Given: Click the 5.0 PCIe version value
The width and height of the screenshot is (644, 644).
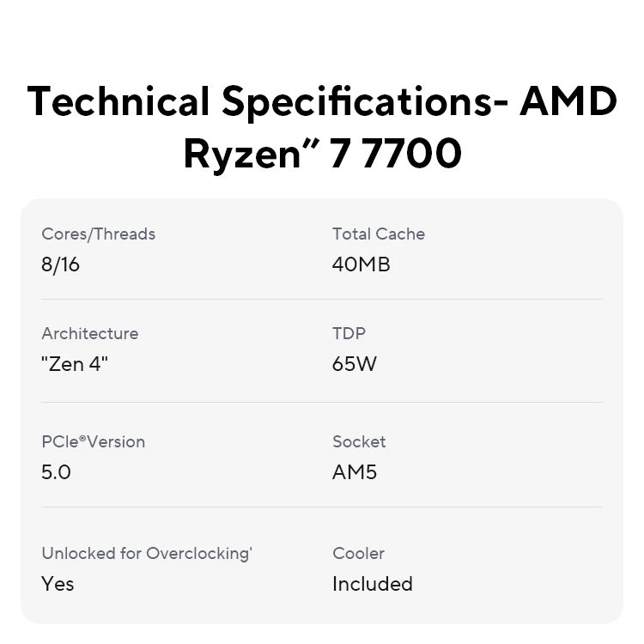Looking at the screenshot, I should [x=56, y=472].
